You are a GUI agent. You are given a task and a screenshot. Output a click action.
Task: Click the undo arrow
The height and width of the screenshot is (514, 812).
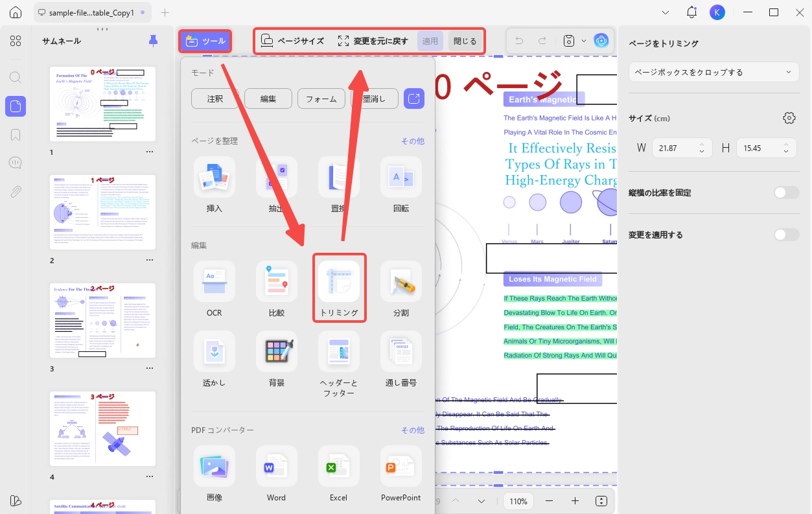(x=518, y=41)
